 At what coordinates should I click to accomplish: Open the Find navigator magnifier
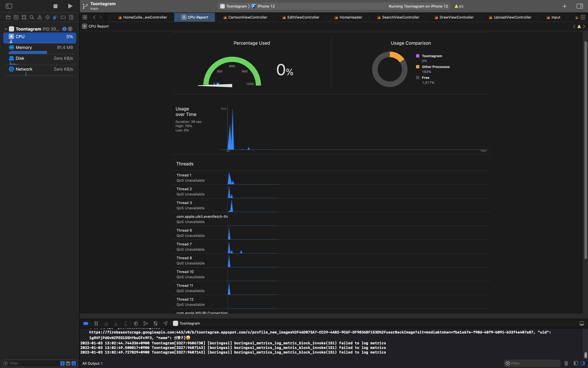point(32,17)
